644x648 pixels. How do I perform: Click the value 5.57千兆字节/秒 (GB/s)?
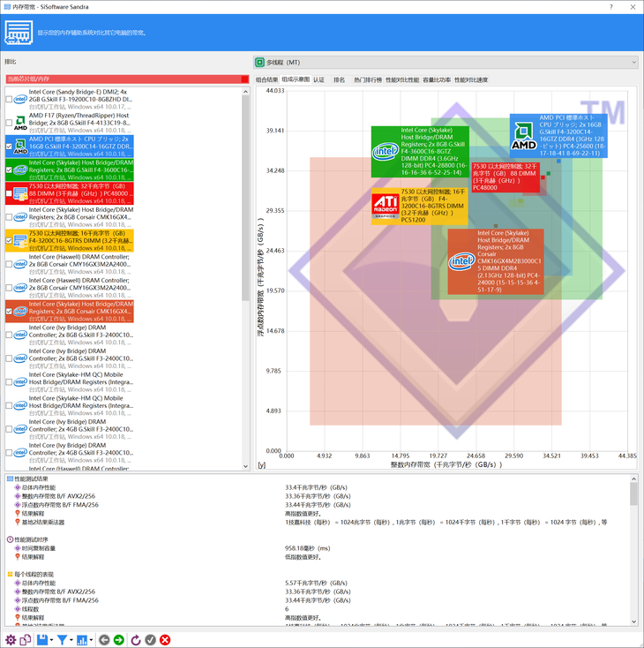click(316, 584)
